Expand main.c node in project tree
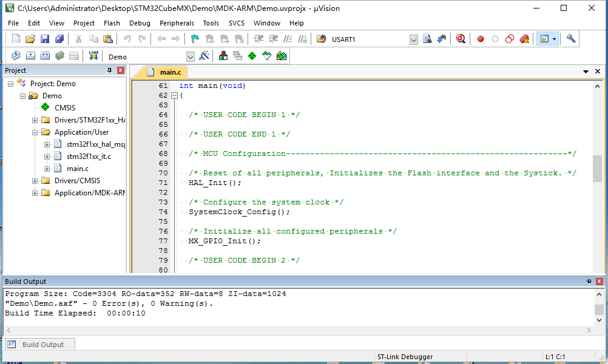Screen dimensions: 608x364 coord(47,169)
